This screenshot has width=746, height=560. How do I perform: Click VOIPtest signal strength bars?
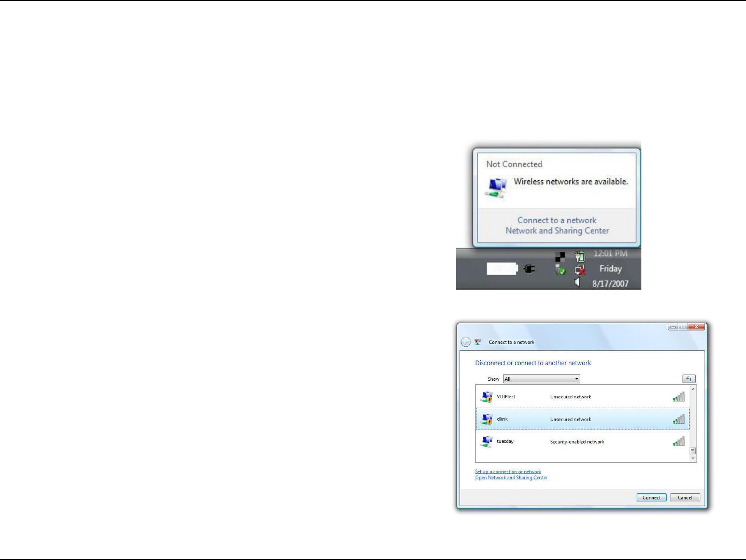(679, 397)
